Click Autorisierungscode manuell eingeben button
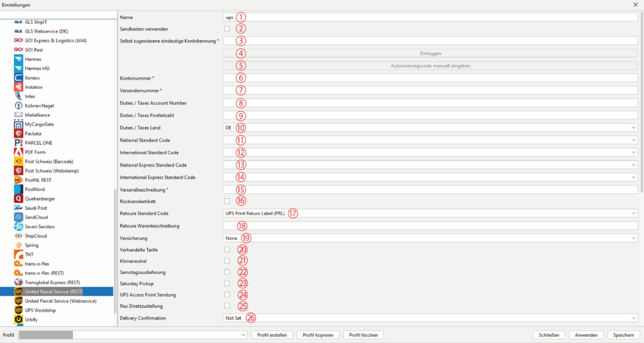 [430, 65]
